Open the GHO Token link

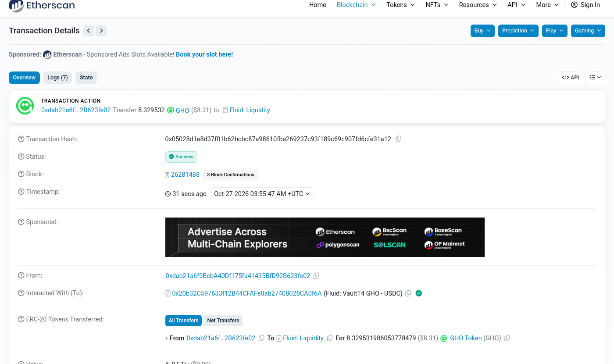coord(466,338)
